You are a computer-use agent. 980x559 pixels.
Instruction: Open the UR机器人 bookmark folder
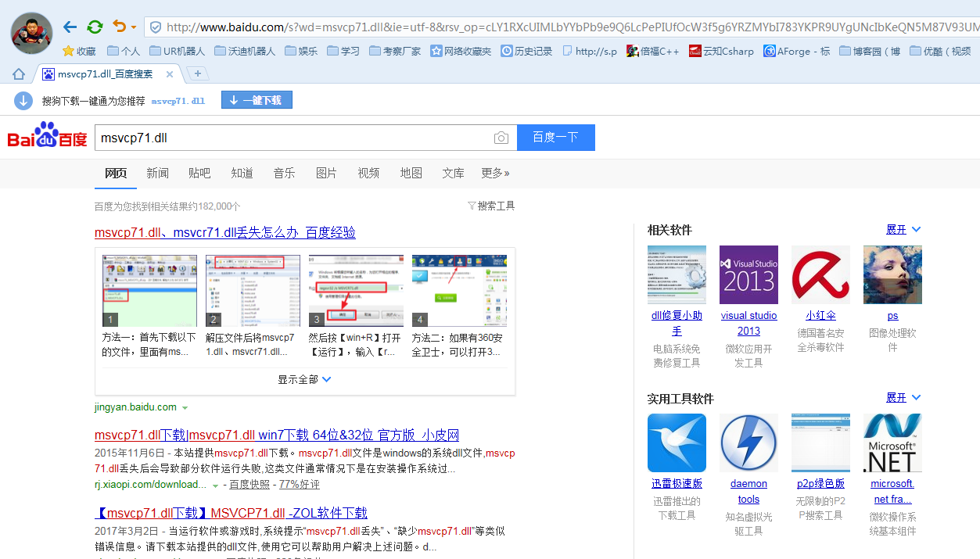tap(177, 51)
